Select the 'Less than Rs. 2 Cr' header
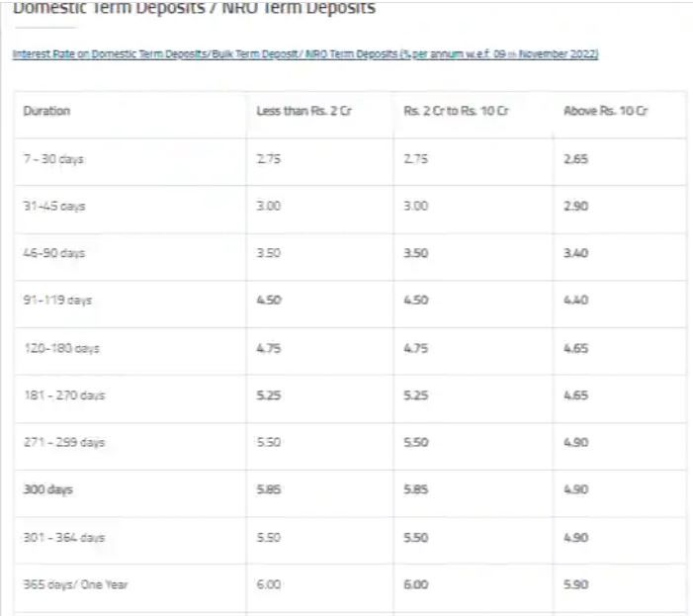Viewport: 693px width, 616px height. tap(304, 111)
